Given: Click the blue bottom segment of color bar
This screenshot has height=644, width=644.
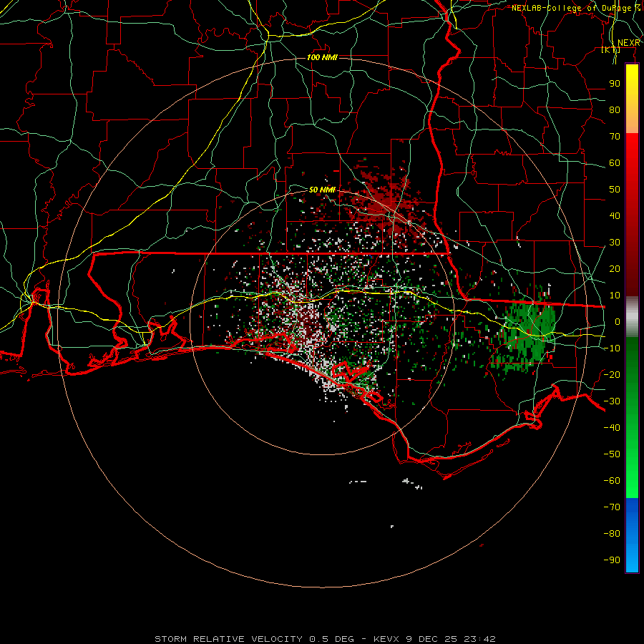Looking at the screenshot, I should (x=632, y=535).
